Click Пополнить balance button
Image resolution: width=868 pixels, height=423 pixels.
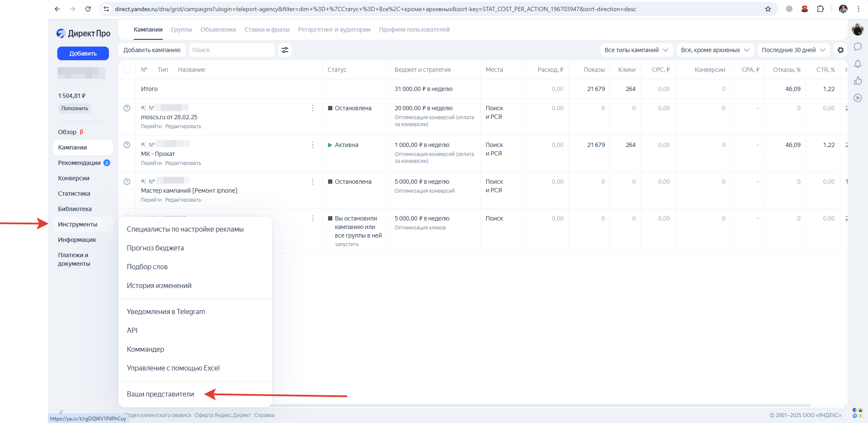[x=75, y=109]
